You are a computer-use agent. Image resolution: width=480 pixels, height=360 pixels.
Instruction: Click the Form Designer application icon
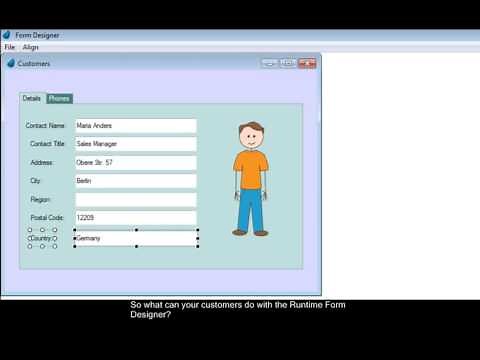tap(7, 35)
